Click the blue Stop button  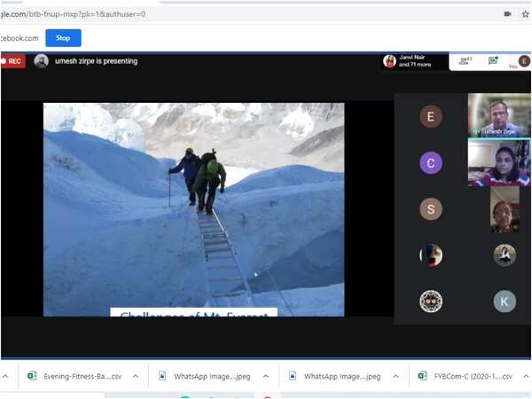63,38
